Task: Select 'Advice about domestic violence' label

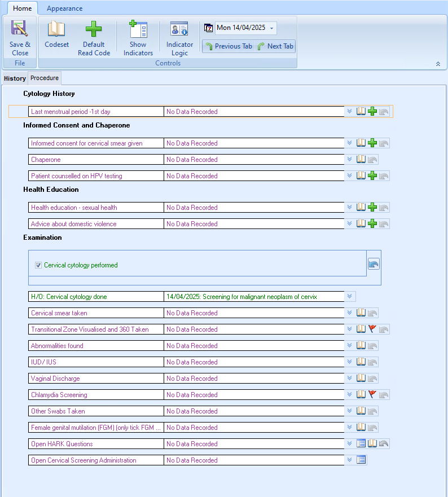Action: pyautogui.click(x=73, y=224)
